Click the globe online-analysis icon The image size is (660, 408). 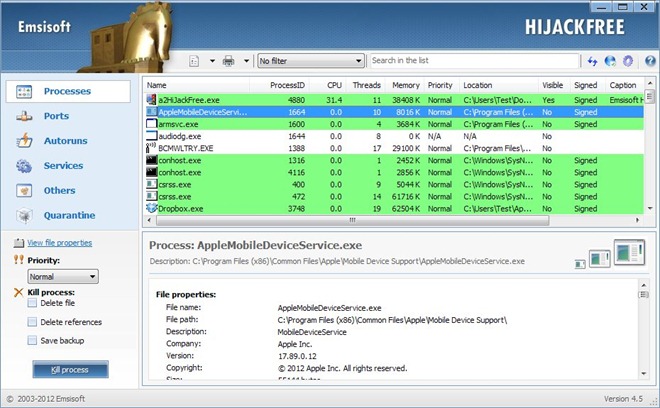tap(610, 61)
